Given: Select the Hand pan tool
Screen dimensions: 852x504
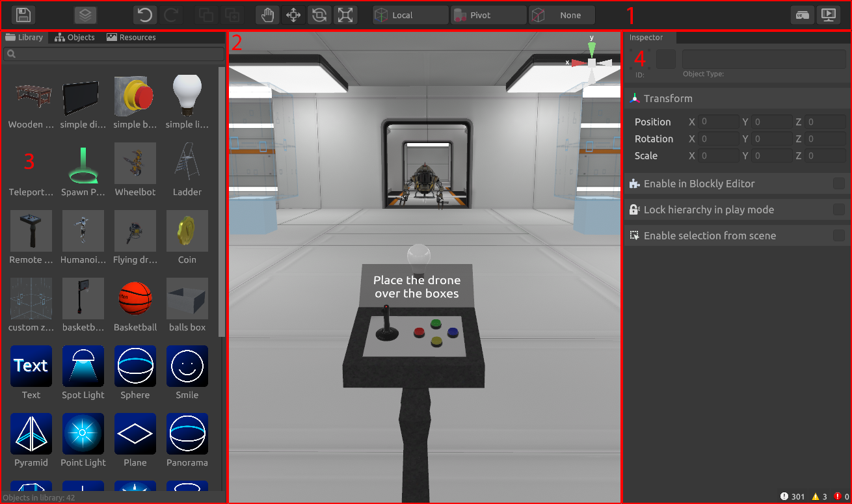Looking at the screenshot, I should click(267, 15).
